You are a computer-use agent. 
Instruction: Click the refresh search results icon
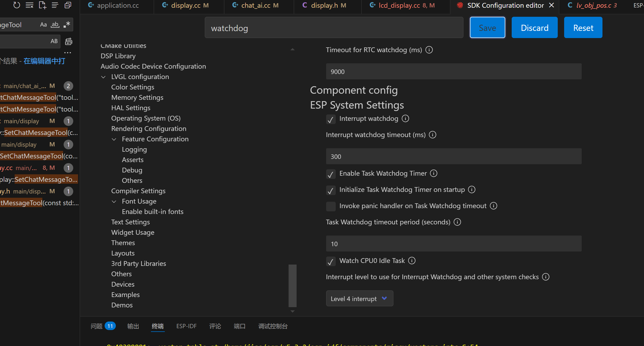pos(17,5)
